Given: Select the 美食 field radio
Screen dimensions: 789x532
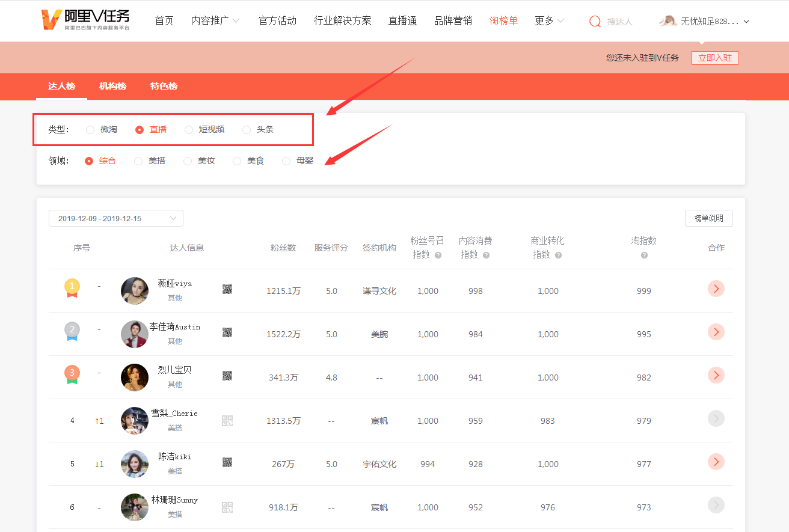Looking at the screenshot, I should click(237, 161).
